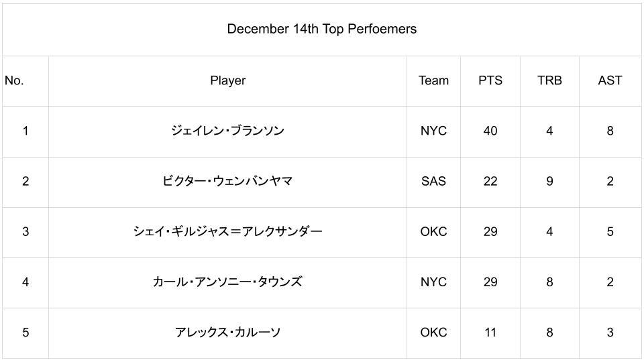
Task: Select player cell 'アレックス・カルーソ'
Action: [227, 332]
